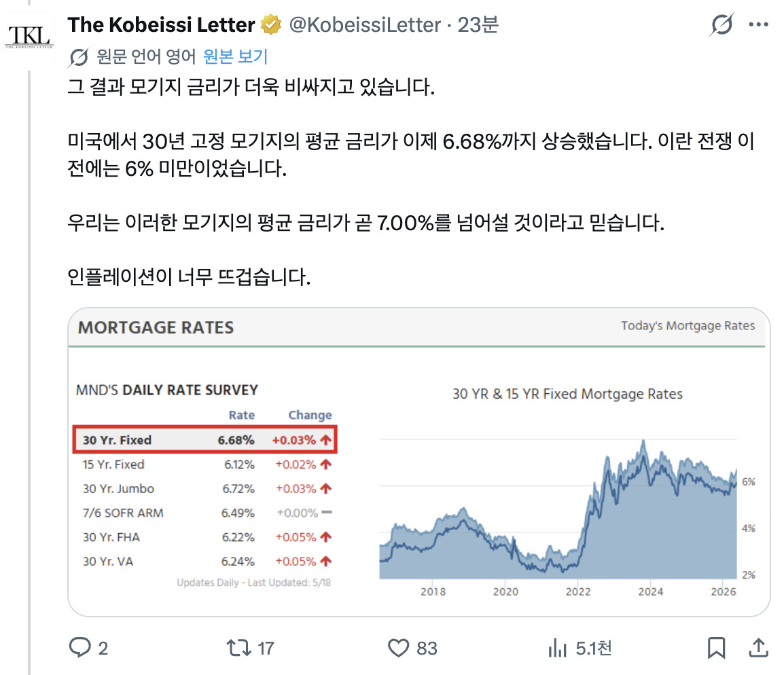
Task: Open the @KobeissiLetter handle
Action: (x=365, y=24)
